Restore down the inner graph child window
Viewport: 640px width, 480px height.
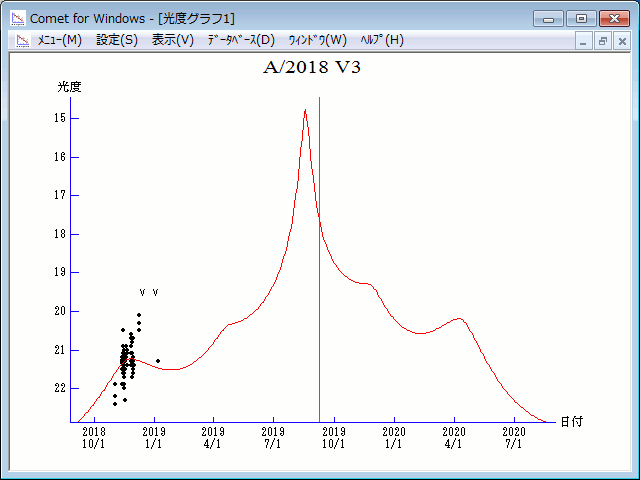pyautogui.click(x=603, y=41)
